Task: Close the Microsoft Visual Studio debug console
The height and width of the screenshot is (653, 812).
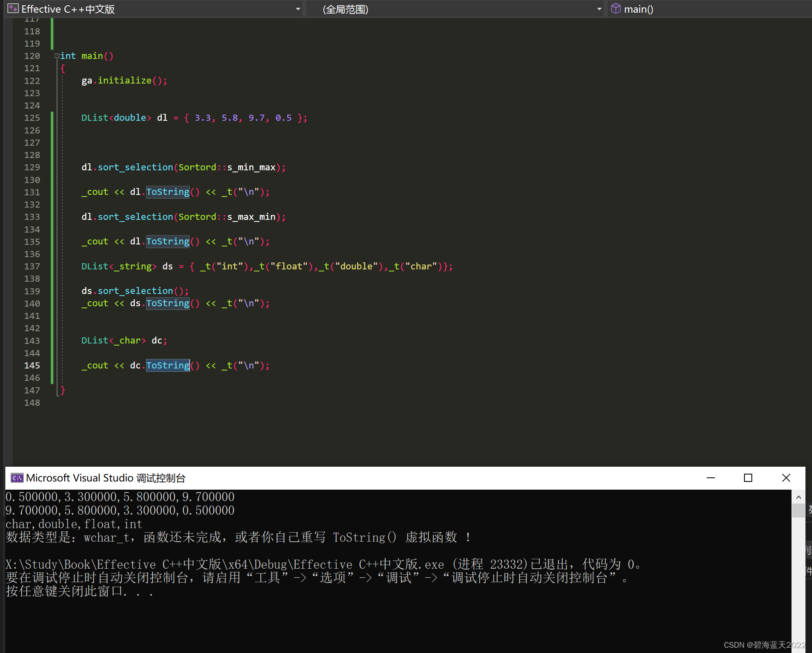Action: tap(786, 478)
